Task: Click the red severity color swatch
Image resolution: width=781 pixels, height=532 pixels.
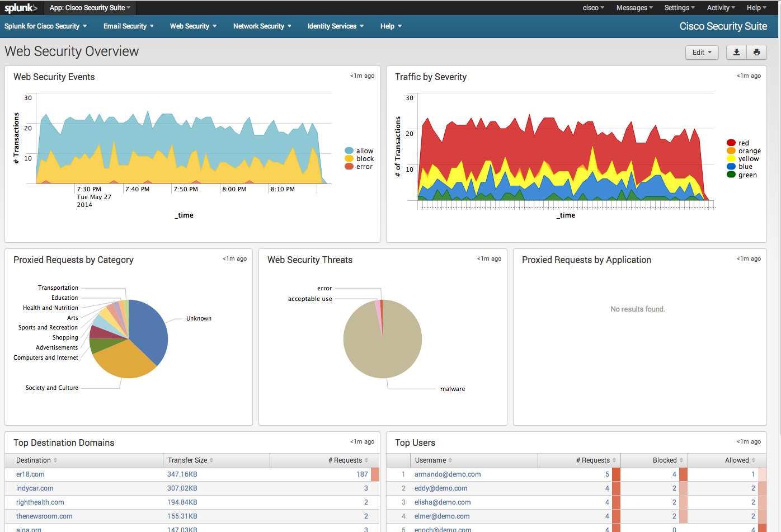Action: 731,143
